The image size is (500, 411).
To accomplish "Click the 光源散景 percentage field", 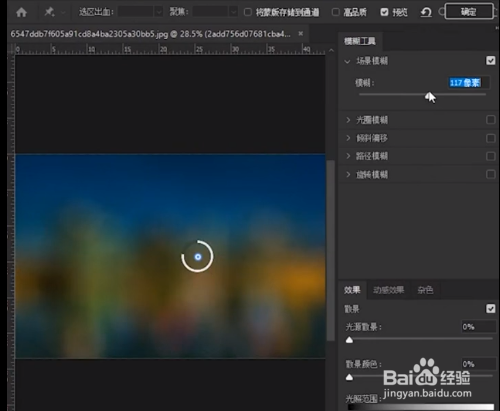I will coord(478,327).
